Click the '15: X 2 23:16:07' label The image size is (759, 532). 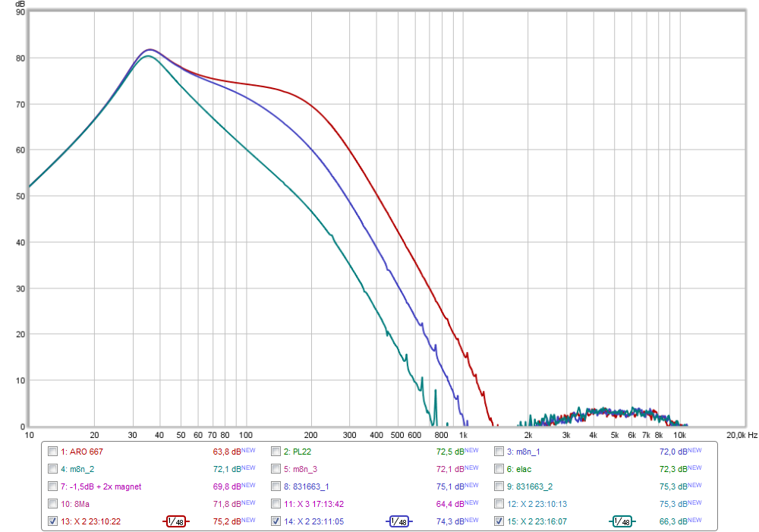pos(537,521)
